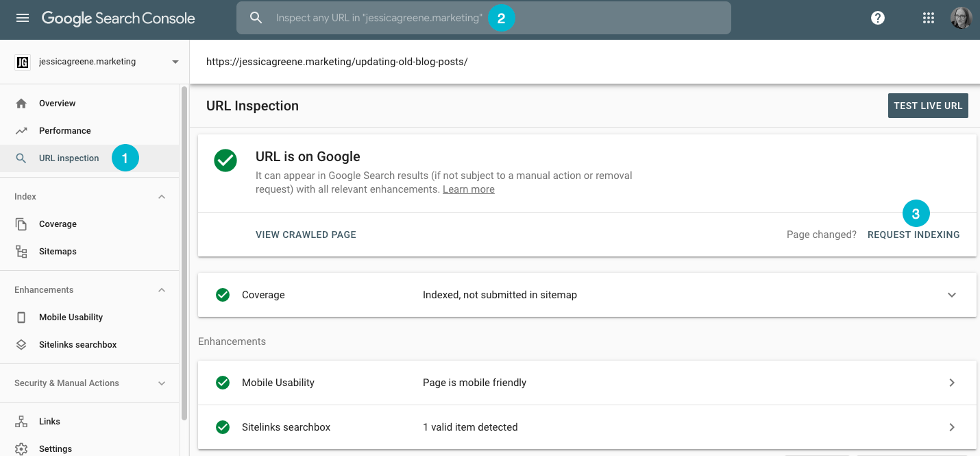The width and height of the screenshot is (980, 456).
Task: Click the Performance trend icon
Action: coord(21,131)
